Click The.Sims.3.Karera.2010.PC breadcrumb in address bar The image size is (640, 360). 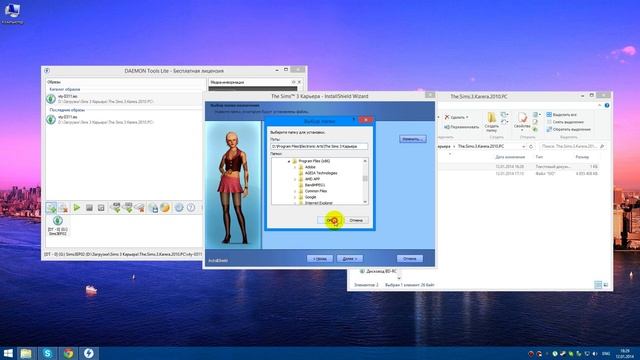(x=480, y=146)
